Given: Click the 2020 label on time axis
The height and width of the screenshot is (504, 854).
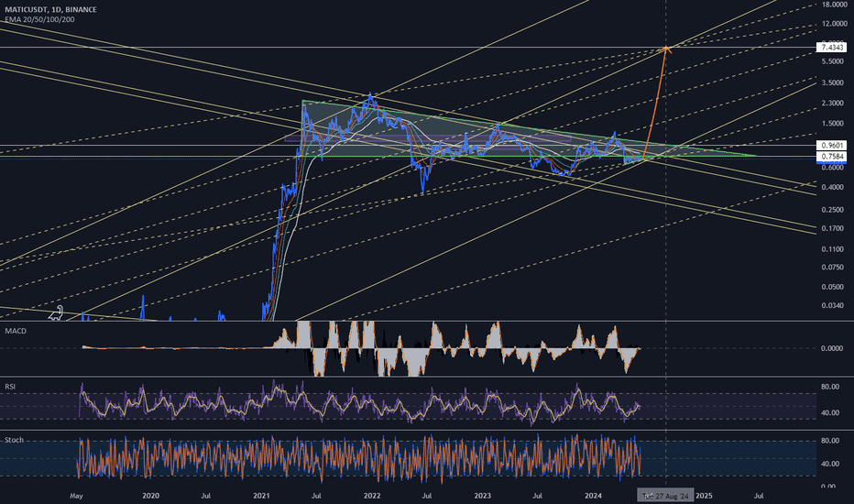Looking at the screenshot, I should click(150, 496).
